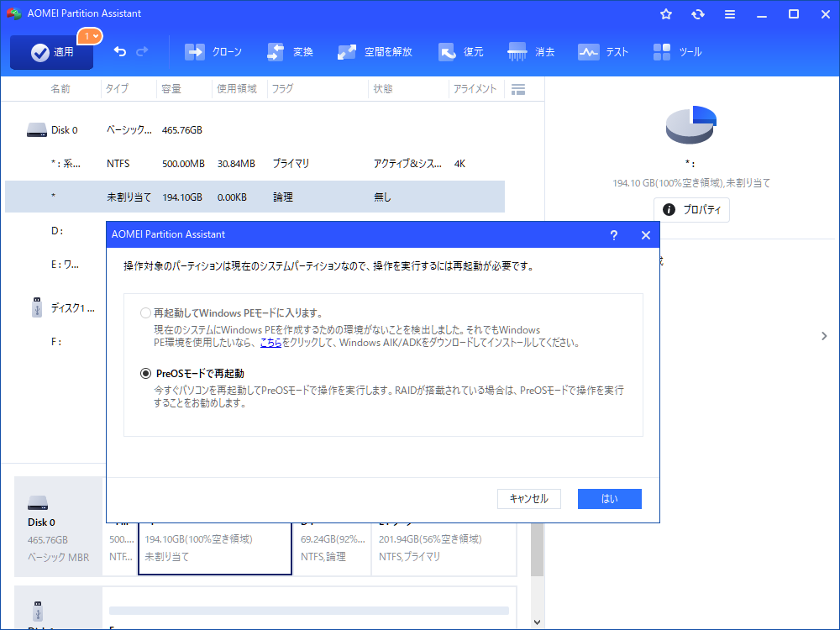Open the 復元 (Recover) tool

pyautogui.click(x=460, y=52)
